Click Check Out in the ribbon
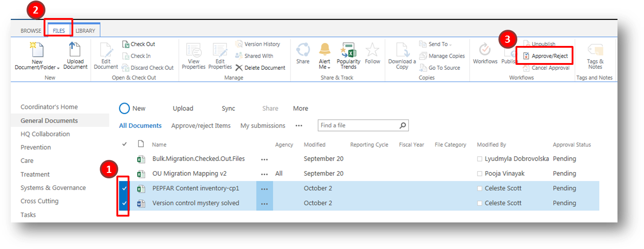Screen dimensions: 644x249 coord(139,44)
